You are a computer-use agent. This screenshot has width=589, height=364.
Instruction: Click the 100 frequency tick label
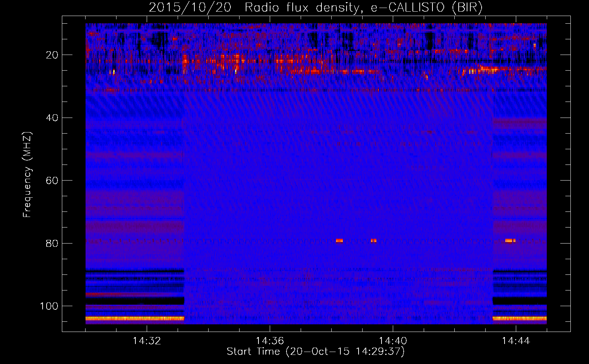tap(49, 306)
